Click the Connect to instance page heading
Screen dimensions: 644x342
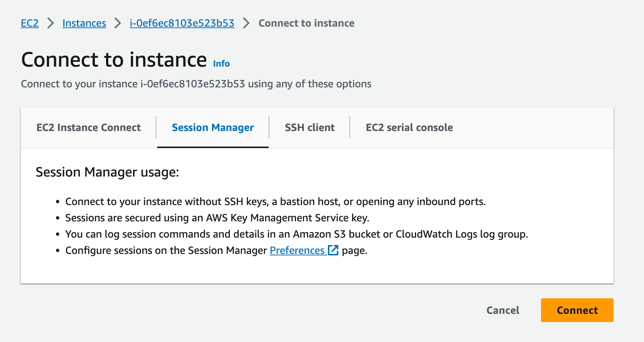[114, 60]
